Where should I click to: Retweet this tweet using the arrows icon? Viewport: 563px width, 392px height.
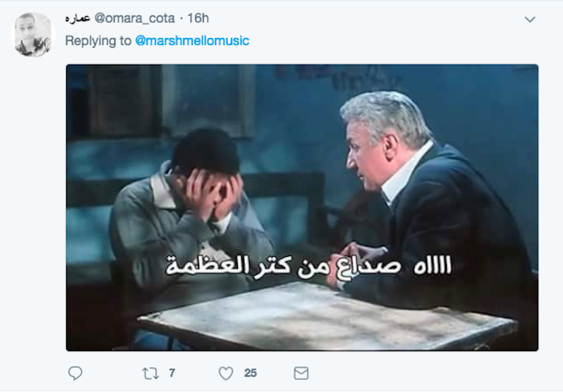151,373
